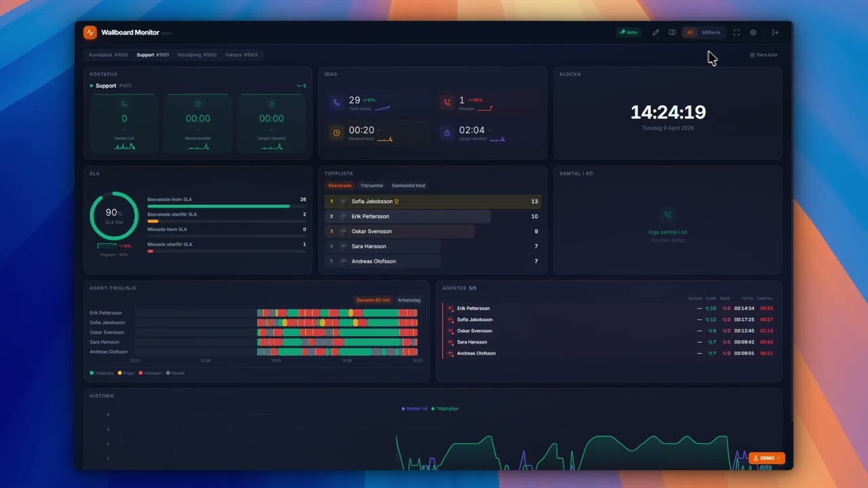Enter fullscreen with the frame icon
Viewport: 868px width, 488px height.
coord(736,33)
